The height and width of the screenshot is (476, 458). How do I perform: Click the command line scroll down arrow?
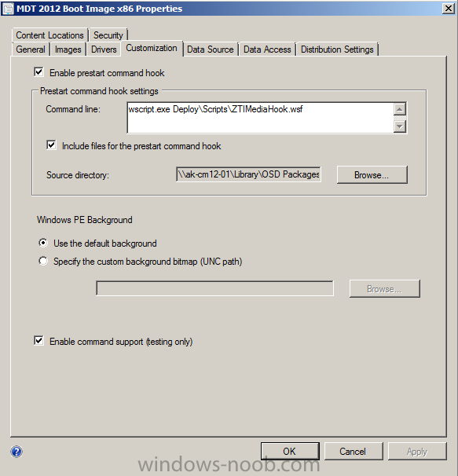coord(400,126)
